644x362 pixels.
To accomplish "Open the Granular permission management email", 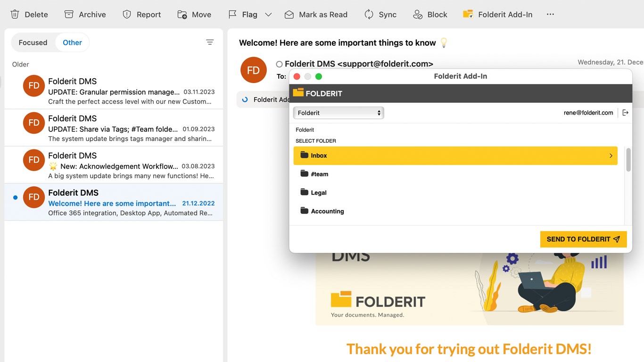I will (114, 90).
